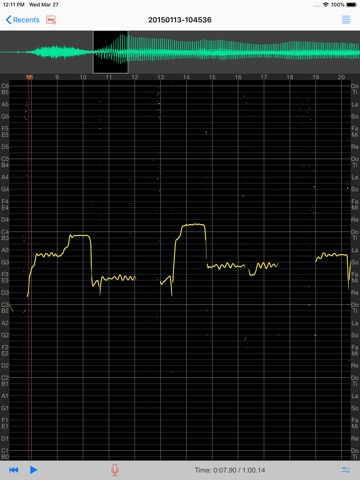Click the D2 note label
Screen dimensions: 360x480
(x=5, y=366)
